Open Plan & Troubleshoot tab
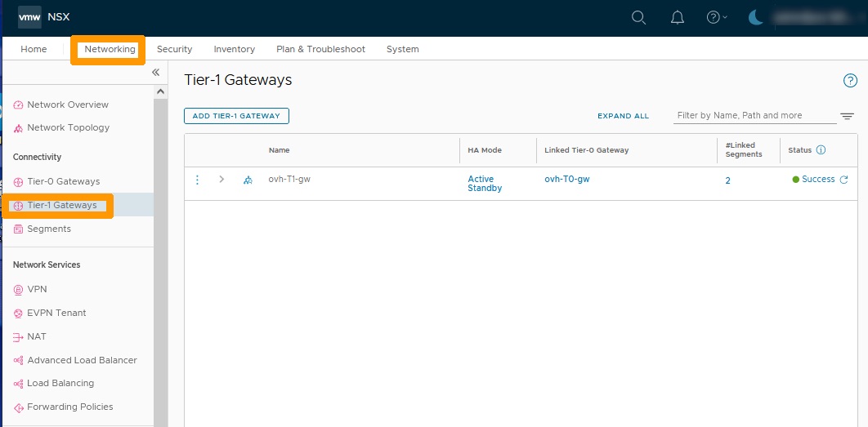This screenshot has height=427, width=868. tap(320, 49)
